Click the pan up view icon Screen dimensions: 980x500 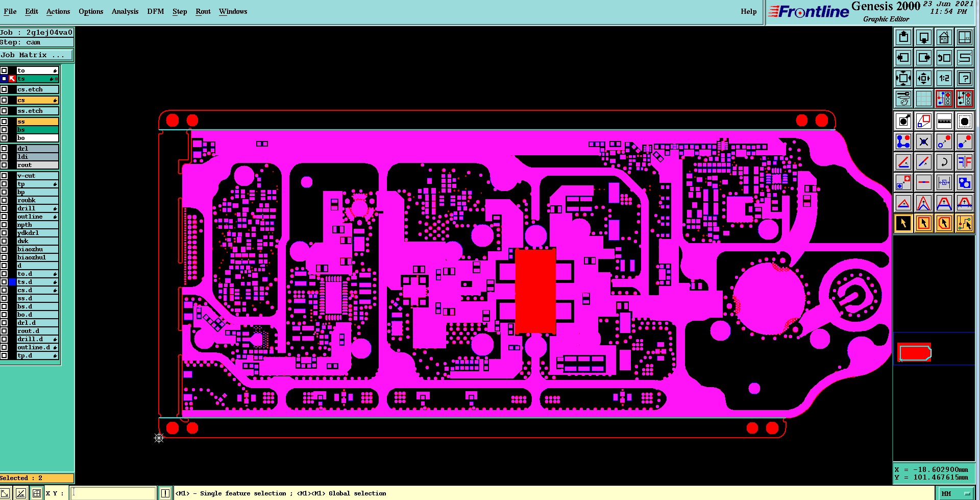click(903, 37)
